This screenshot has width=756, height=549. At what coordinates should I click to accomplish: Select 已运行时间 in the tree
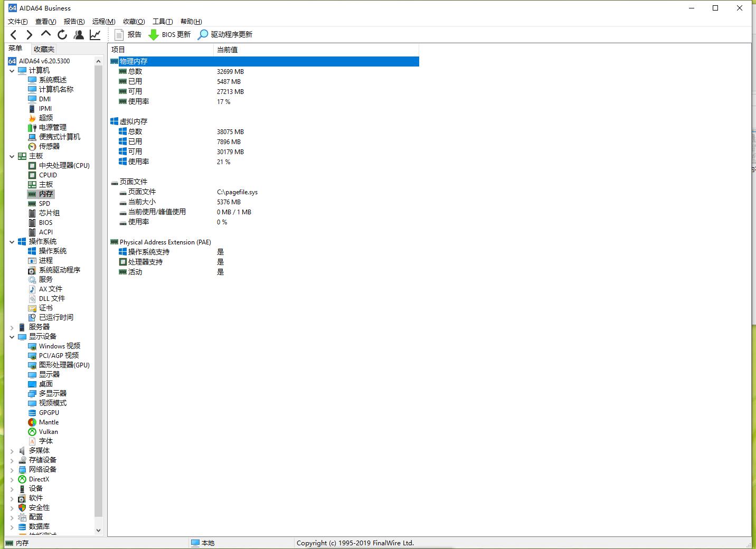click(56, 317)
